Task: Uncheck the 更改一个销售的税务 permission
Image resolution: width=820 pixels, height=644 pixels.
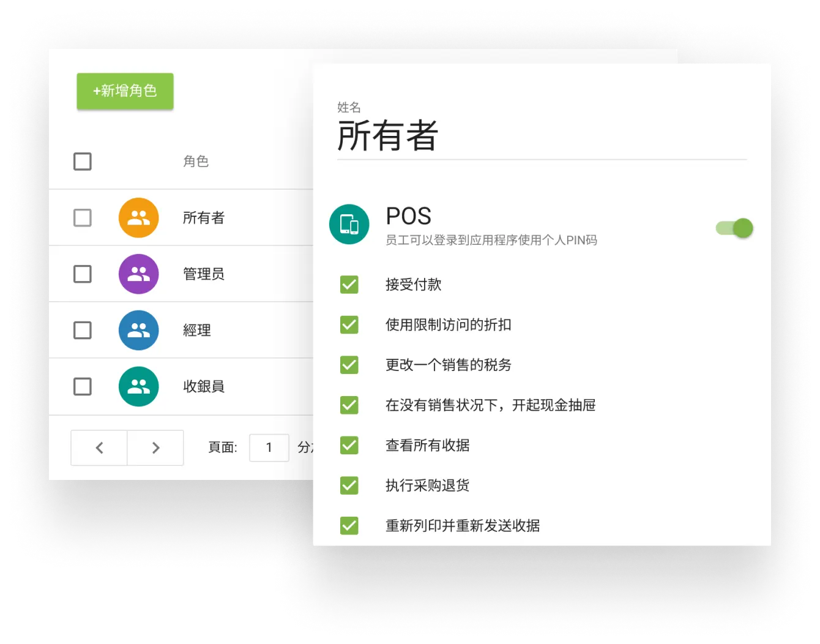Action: point(349,365)
